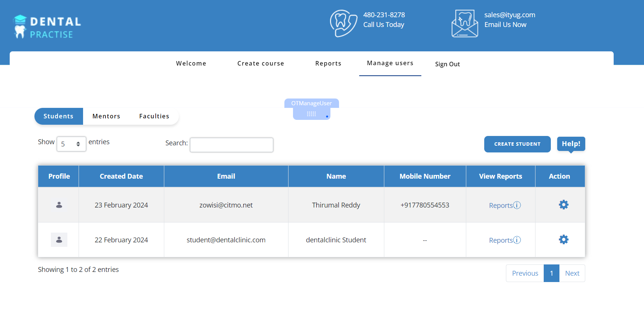644x312 pixels.
Task: Click profile avatar of dentalclinic Student
Action: click(59, 240)
